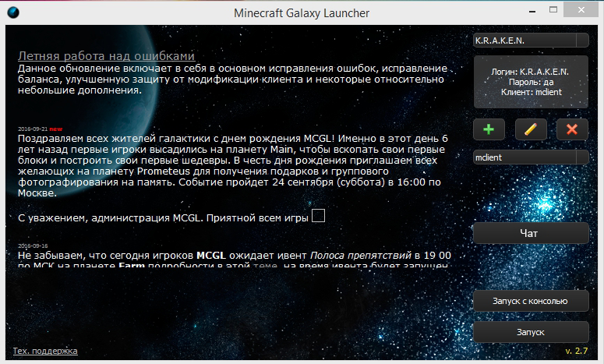This screenshot has width=604, height=364.
Task: Click the red new badge beside 2016-09-21
Action: 56,129
